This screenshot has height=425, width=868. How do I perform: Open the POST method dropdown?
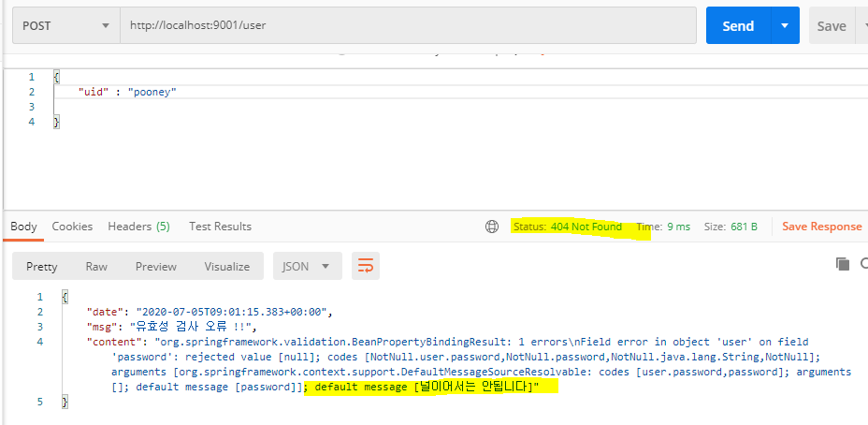point(65,25)
